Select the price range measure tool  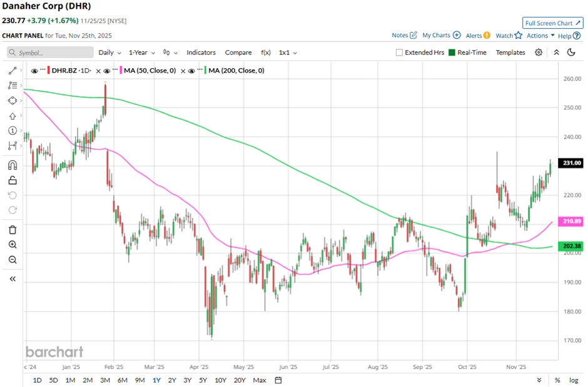point(13,145)
